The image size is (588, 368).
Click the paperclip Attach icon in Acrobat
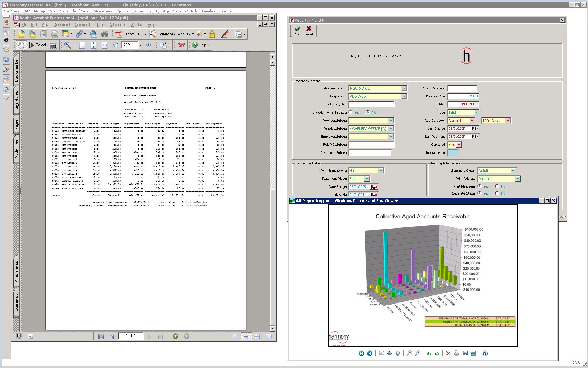(79, 34)
